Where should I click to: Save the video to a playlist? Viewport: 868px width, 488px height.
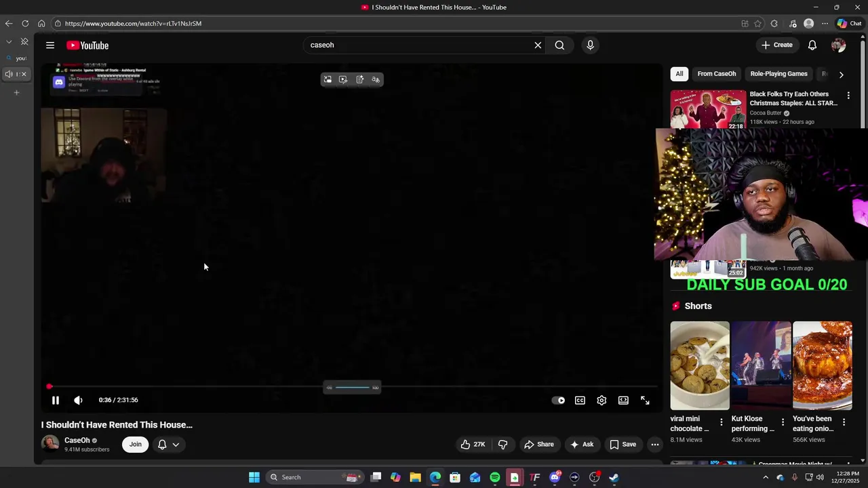pos(623,445)
